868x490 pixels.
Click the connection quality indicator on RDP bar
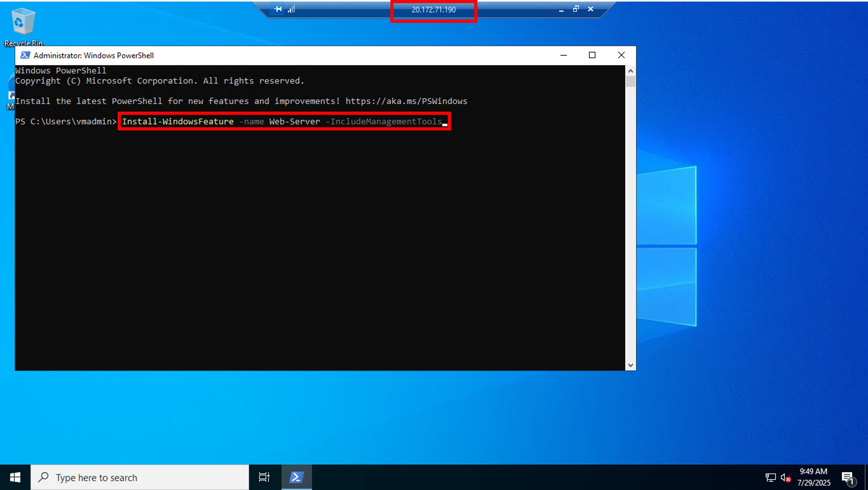[291, 9]
